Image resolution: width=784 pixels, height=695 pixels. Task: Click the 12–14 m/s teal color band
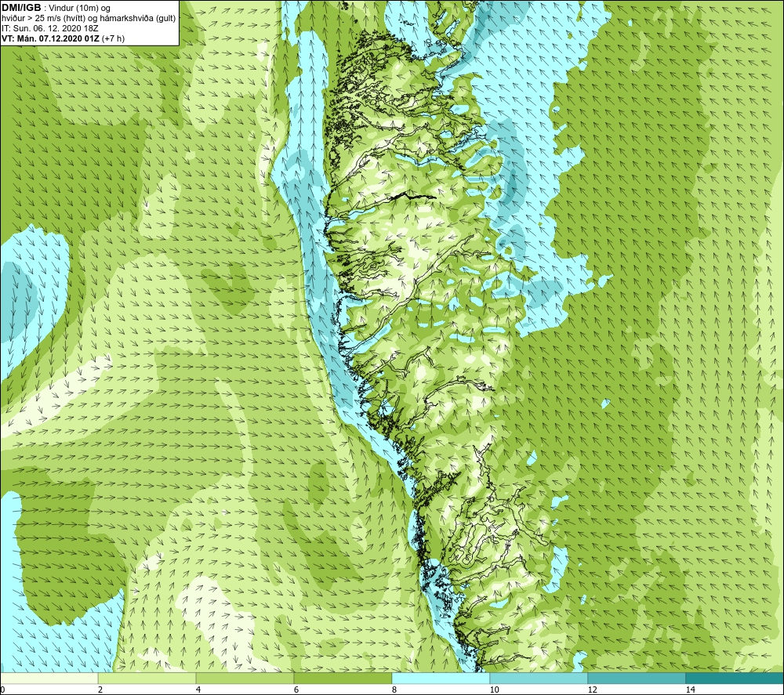click(x=637, y=678)
